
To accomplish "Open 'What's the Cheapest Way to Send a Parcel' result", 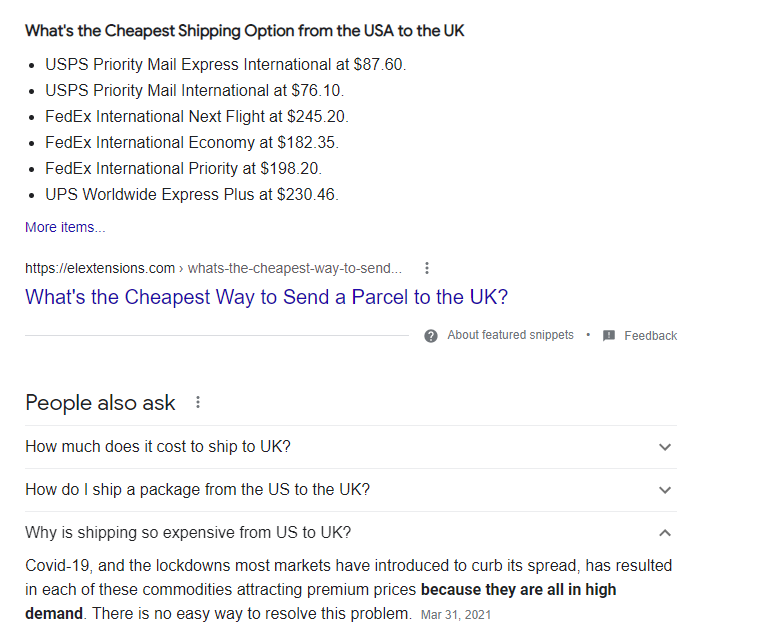I will coord(266,297).
